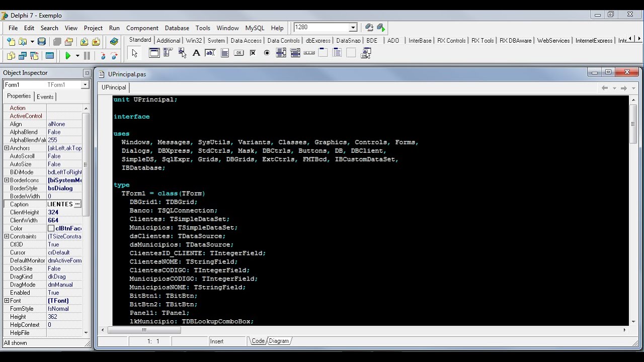Open the desktop layout dropdown arrow
Viewport: 644px width, 362px height.
point(353,28)
